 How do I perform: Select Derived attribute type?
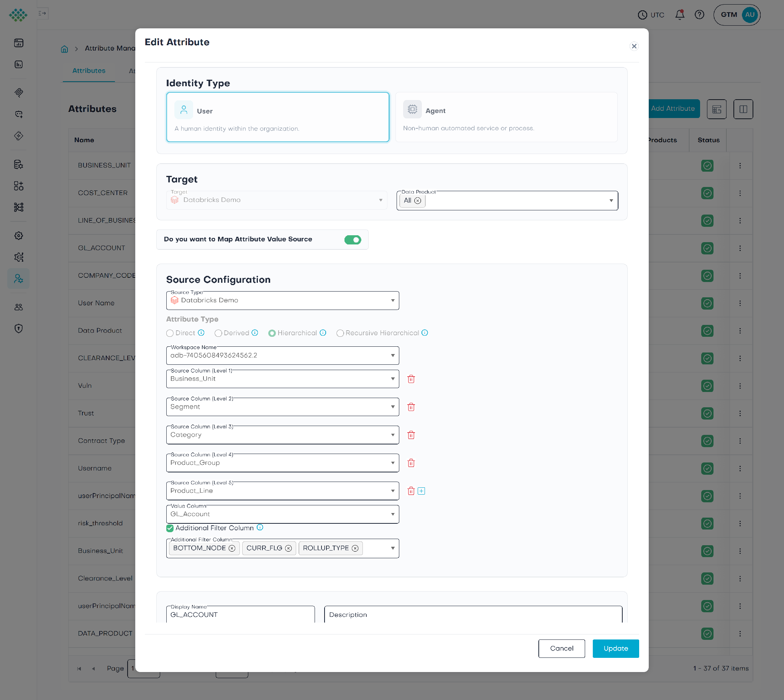click(x=218, y=333)
